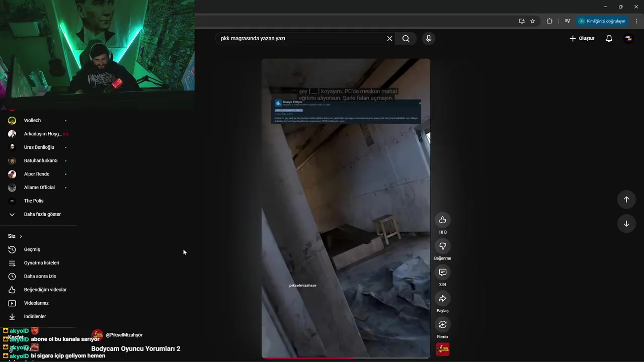Open the notifications bell
The width and height of the screenshot is (644, 362).
click(609, 39)
